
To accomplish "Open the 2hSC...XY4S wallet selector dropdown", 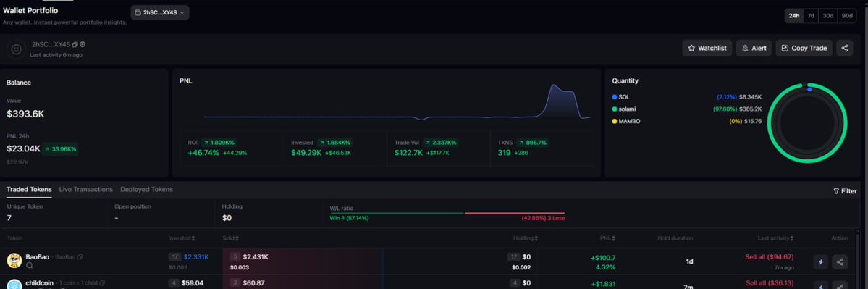I will click(160, 12).
